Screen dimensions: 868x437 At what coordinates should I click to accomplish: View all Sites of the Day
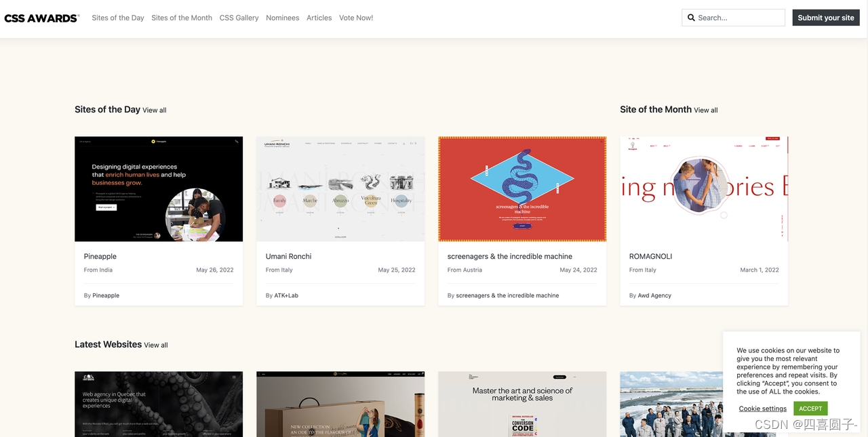[154, 110]
